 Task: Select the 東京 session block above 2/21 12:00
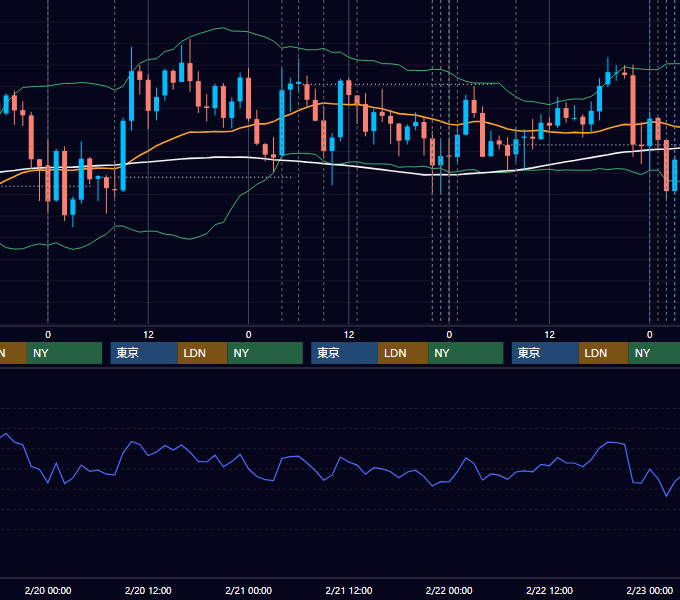click(x=345, y=353)
